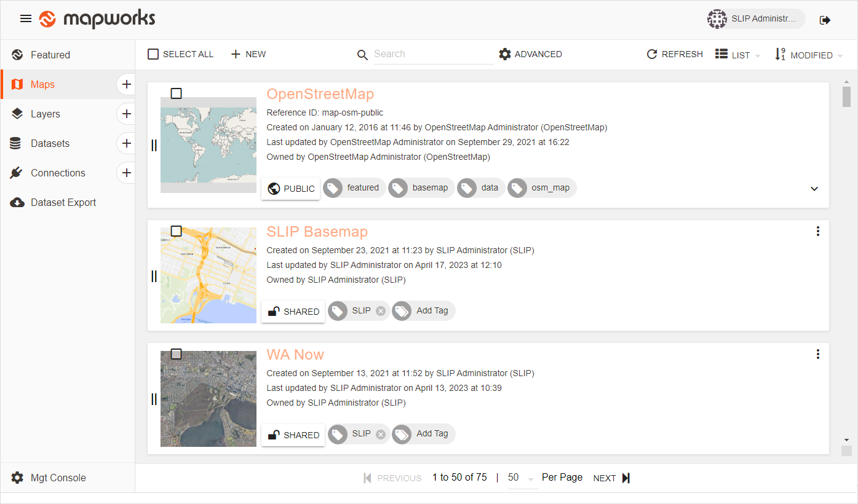The height and width of the screenshot is (504, 858).
Task: Open the LIST view dropdown
Action: [738, 55]
